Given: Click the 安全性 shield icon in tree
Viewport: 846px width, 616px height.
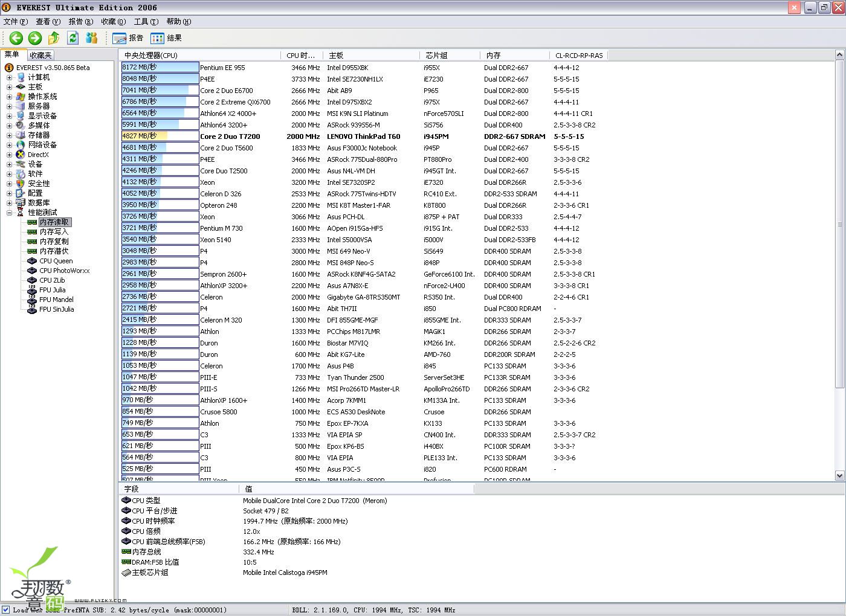Looking at the screenshot, I should (x=21, y=184).
